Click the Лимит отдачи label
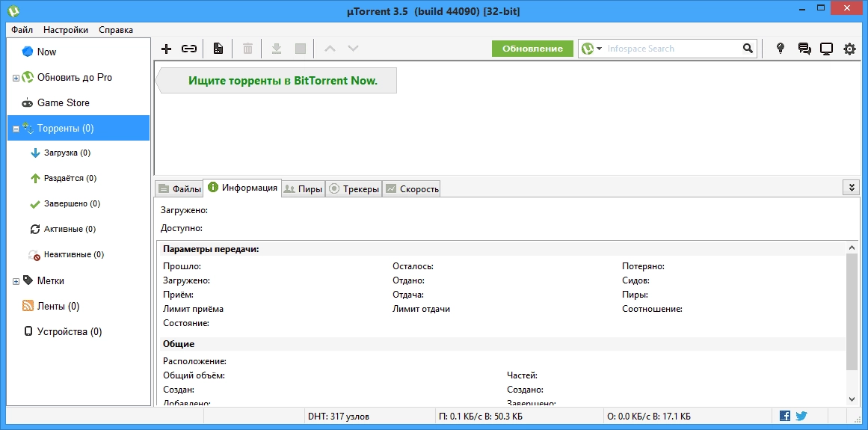The height and width of the screenshot is (430, 868). pyautogui.click(x=421, y=309)
